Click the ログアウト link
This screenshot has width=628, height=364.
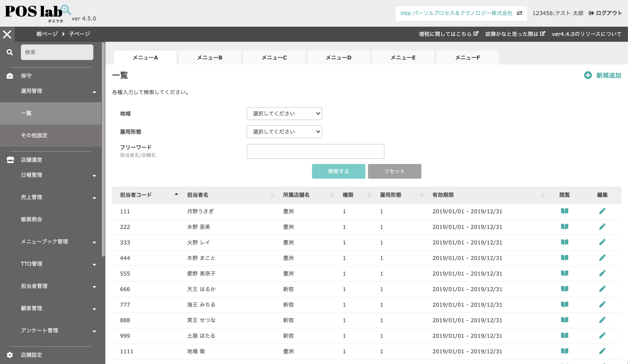605,13
